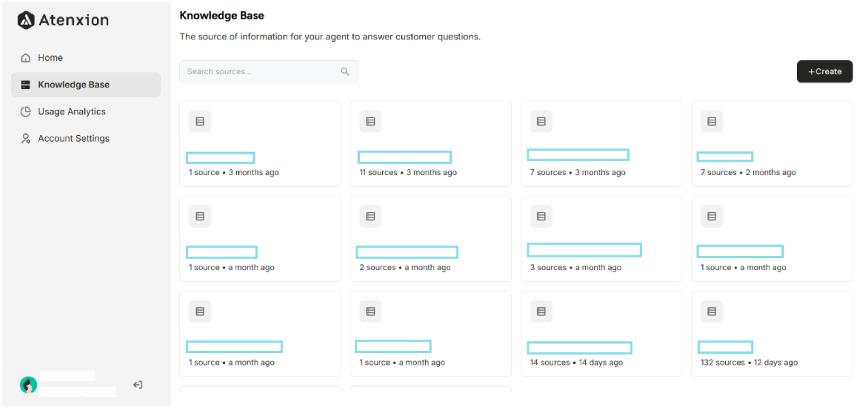Click the Account Settings gear-person icon

(x=26, y=138)
